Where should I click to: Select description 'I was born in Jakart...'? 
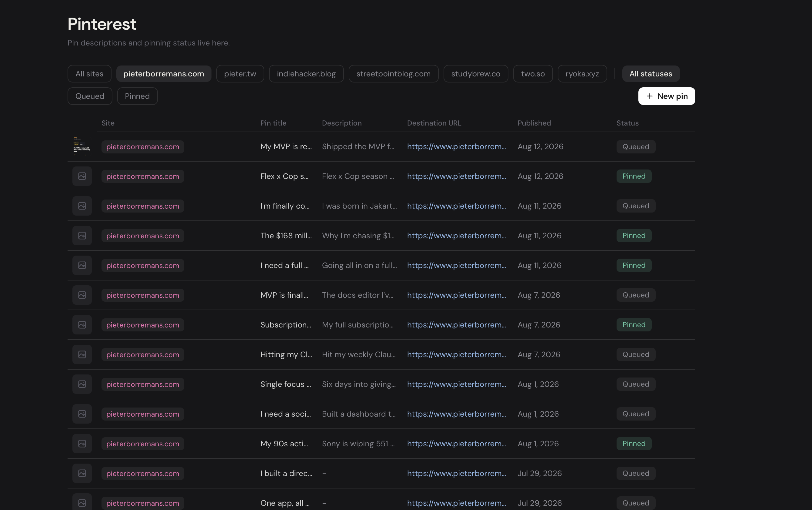(x=359, y=206)
